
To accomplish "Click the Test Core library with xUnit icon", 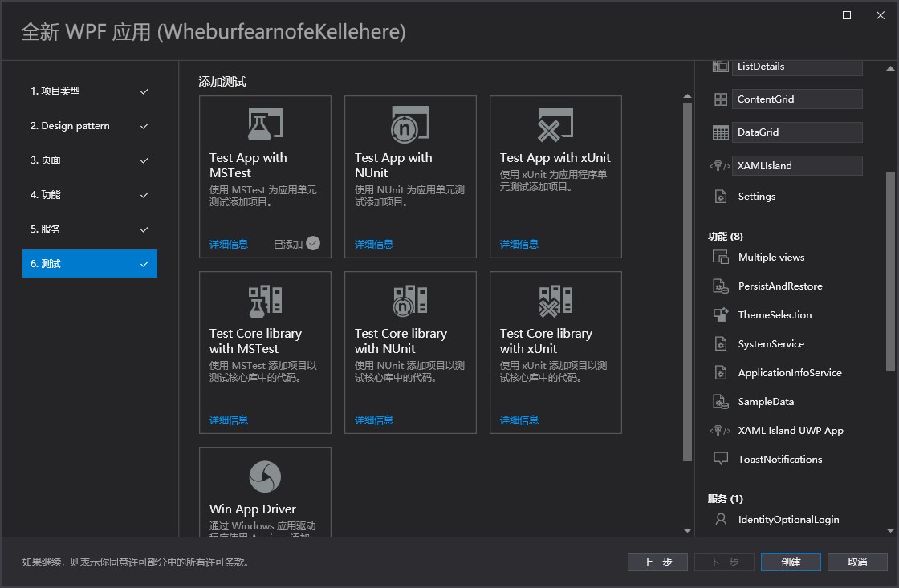I will point(555,301).
